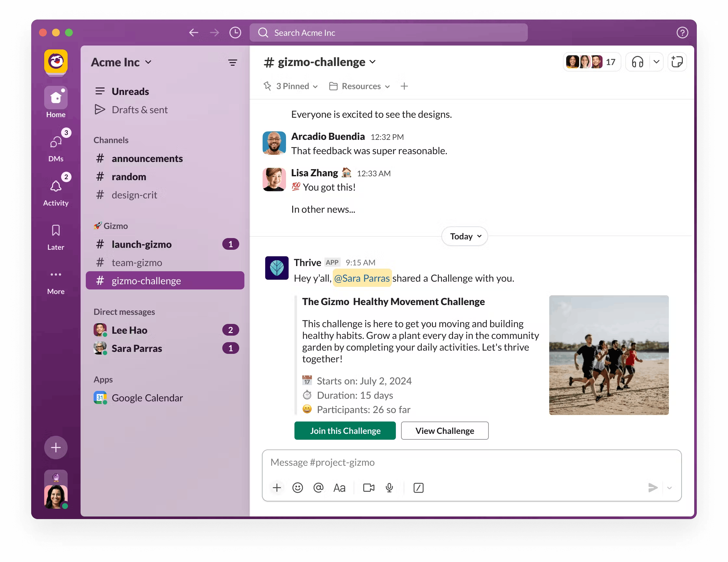Click the composer plus attachment icon
The width and height of the screenshot is (728, 562).
click(277, 488)
